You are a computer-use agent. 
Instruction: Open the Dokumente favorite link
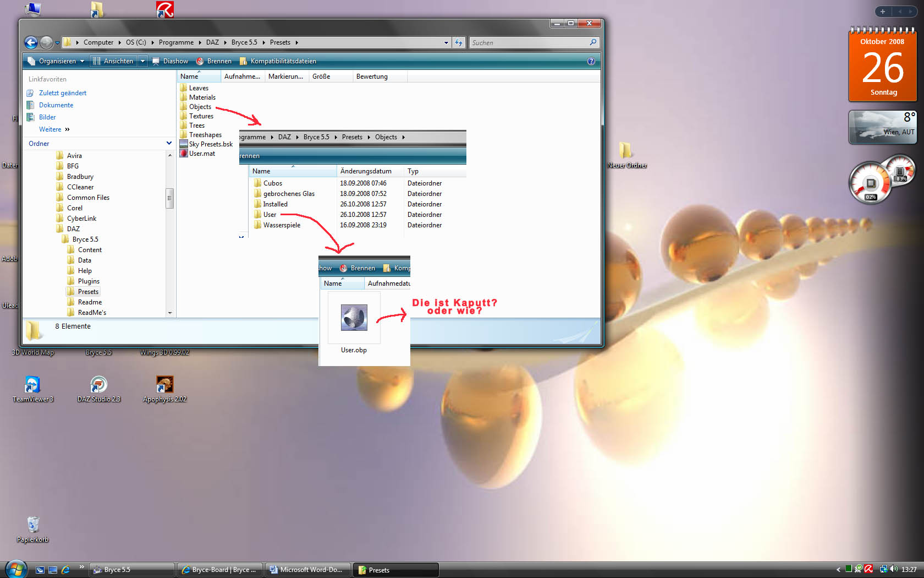click(x=50, y=105)
